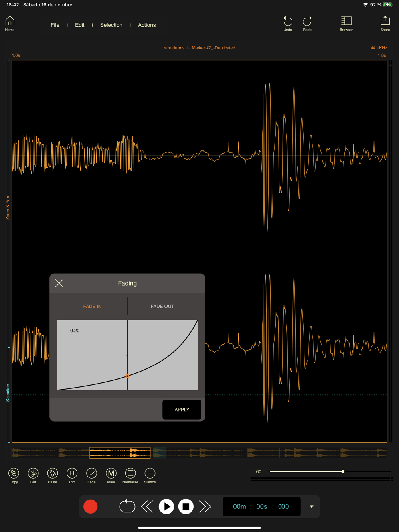
Task: Click the Selection side label
Action: [8, 392]
